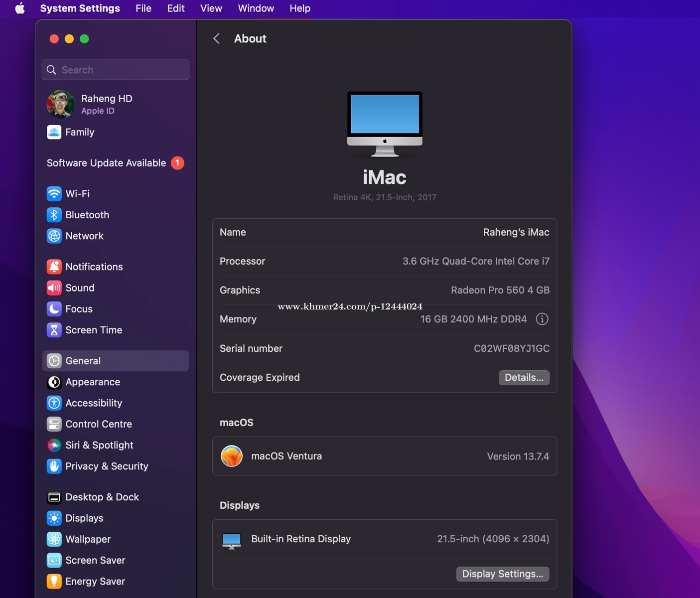Click the macOS Ventura logo icon
The width and height of the screenshot is (700, 598).
(232, 456)
